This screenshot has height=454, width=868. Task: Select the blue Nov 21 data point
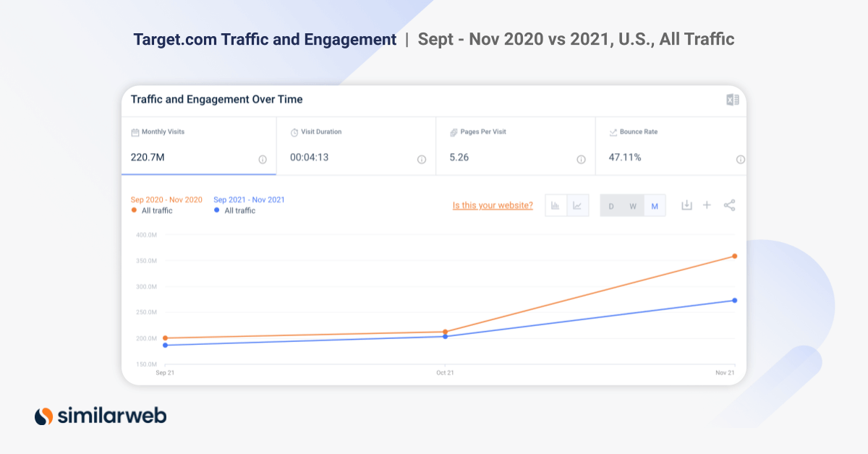tap(735, 300)
